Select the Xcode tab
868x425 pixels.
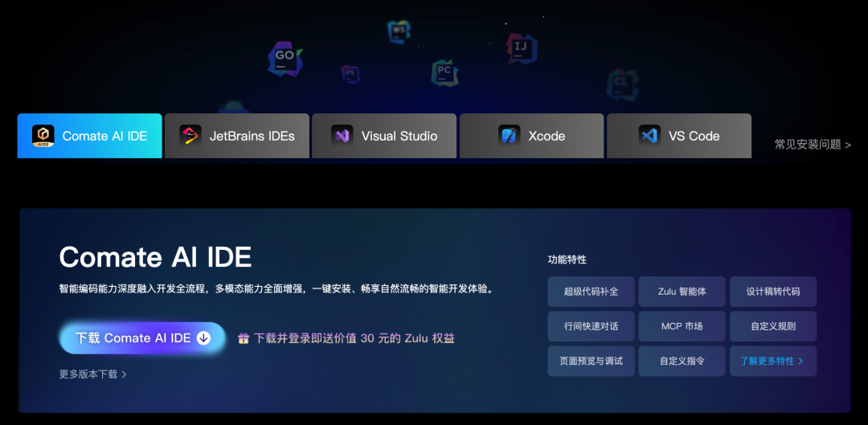(531, 136)
